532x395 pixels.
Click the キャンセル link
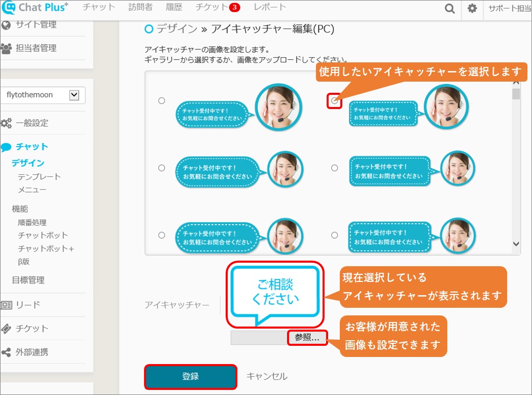(x=267, y=376)
